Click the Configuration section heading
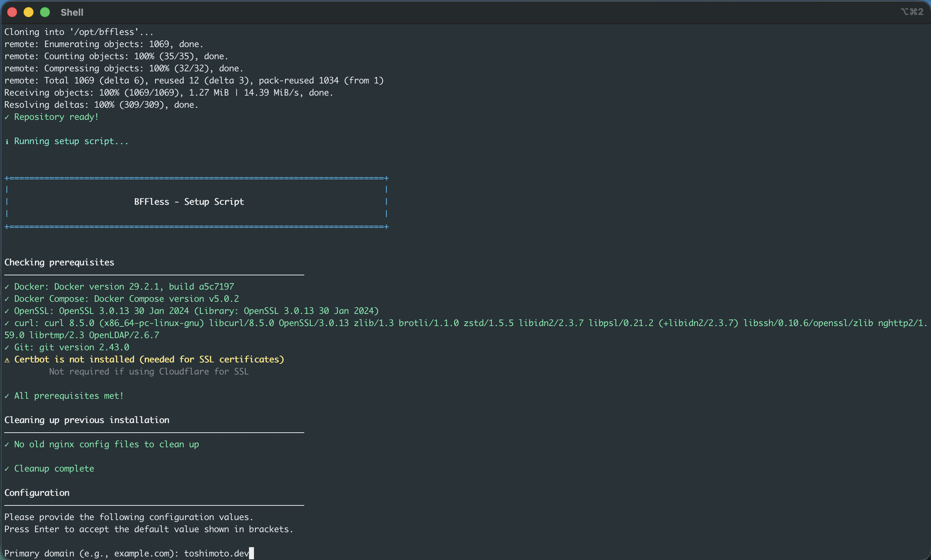The height and width of the screenshot is (560, 931). click(x=37, y=493)
